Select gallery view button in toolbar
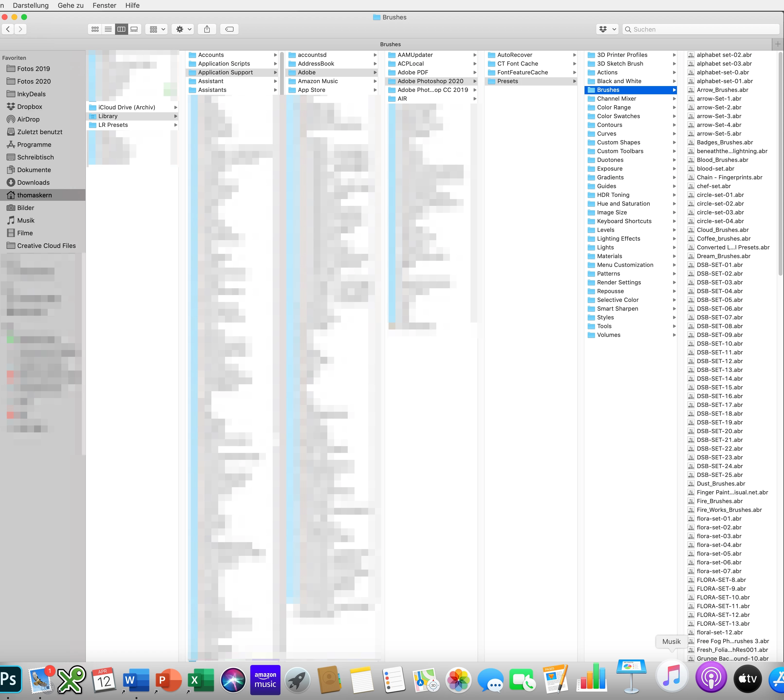Image resolution: width=784 pixels, height=700 pixels. point(134,29)
